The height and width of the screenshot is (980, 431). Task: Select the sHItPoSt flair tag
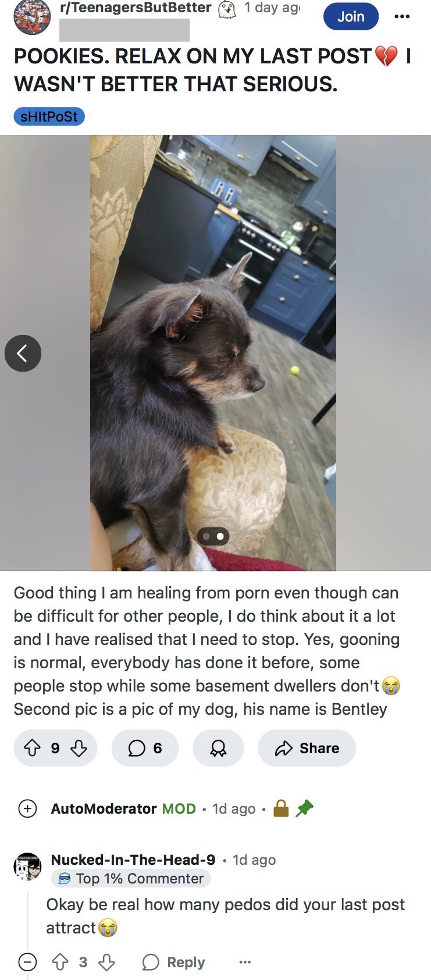[x=49, y=116]
